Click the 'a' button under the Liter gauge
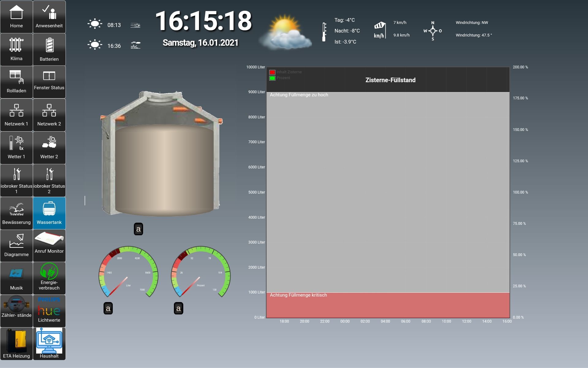Image resolution: width=588 pixels, height=368 pixels. [x=108, y=309]
